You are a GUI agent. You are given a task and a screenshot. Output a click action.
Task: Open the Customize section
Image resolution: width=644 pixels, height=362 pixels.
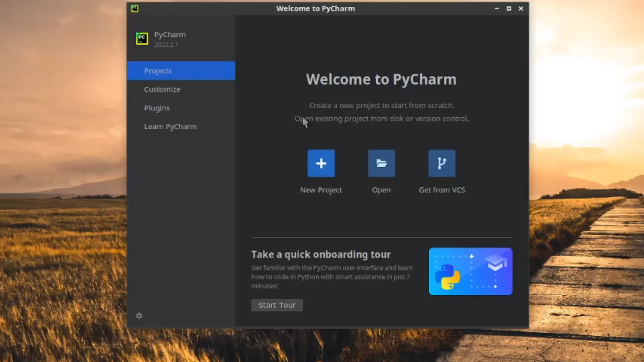[x=162, y=89]
